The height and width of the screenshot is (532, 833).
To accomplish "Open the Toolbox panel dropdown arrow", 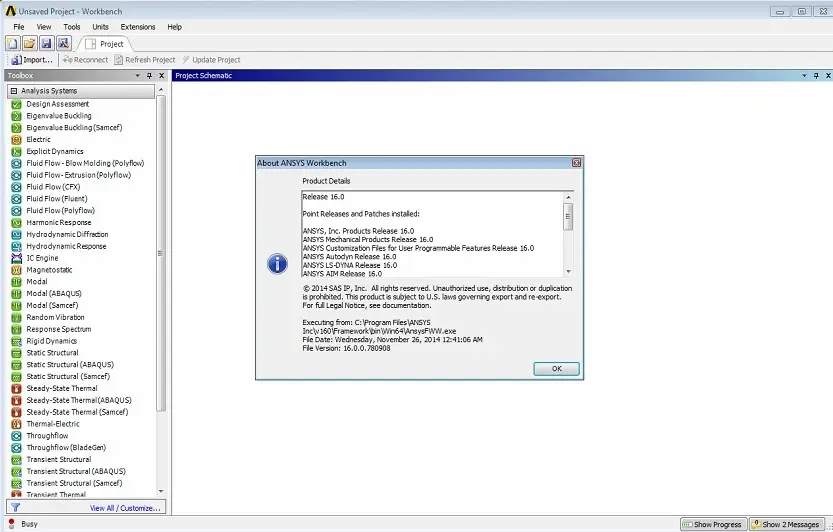I will click(x=138, y=75).
